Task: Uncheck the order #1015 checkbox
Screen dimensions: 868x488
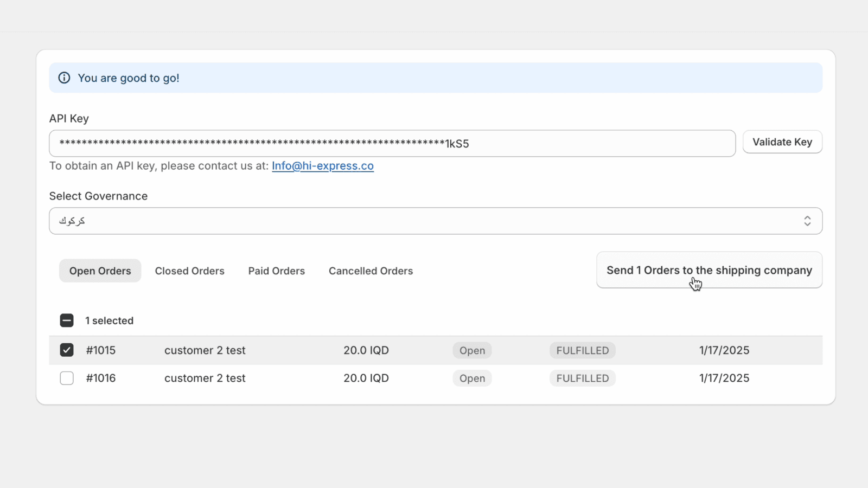Action: (x=67, y=350)
